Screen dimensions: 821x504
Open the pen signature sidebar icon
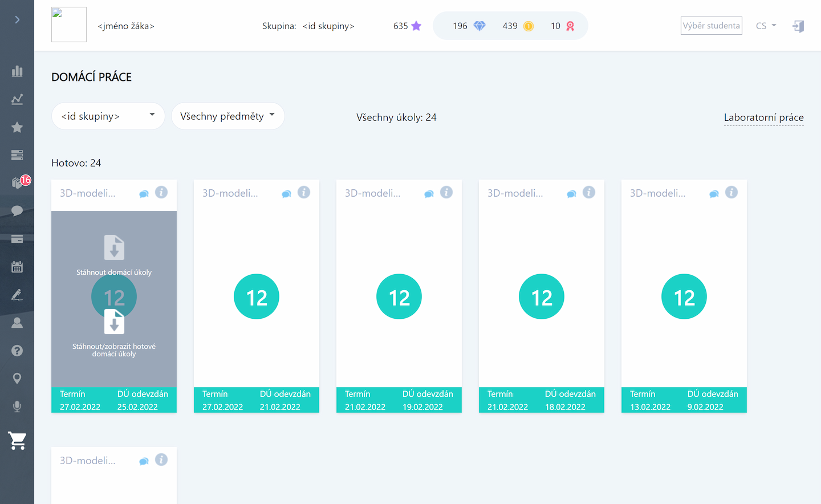click(x=17, y=295)
